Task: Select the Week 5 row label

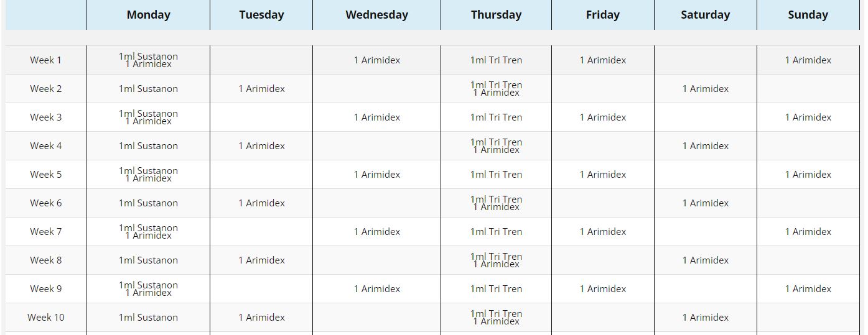Action: (46, 175)
